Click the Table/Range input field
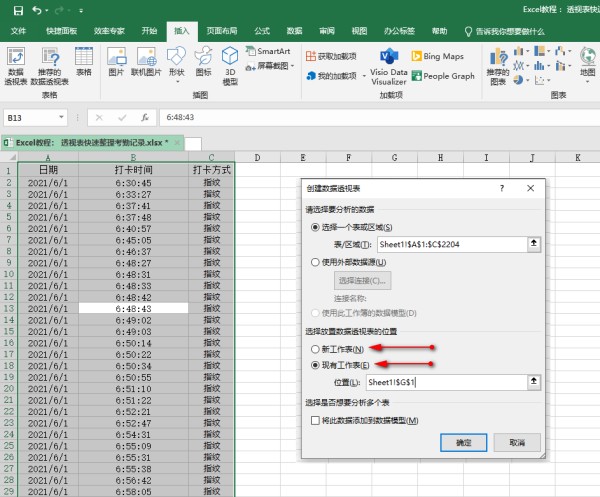 click(452, 244)
